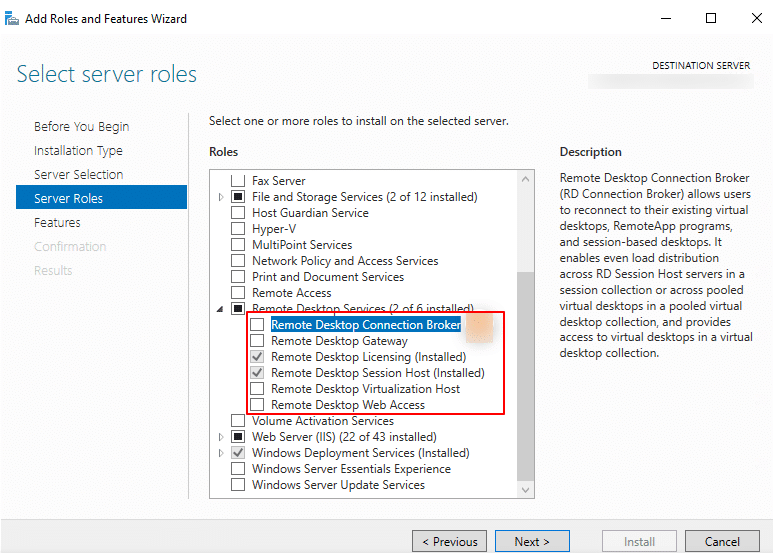Viewport: 773px width, 553px height.
Task: Click the roles list scroll down arrow
Action: point(526,490)
